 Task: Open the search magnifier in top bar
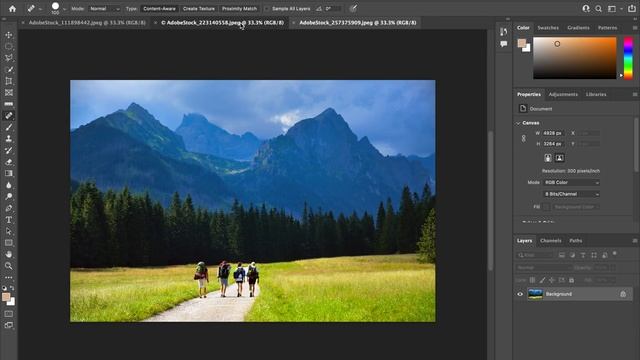coord(598,9)
